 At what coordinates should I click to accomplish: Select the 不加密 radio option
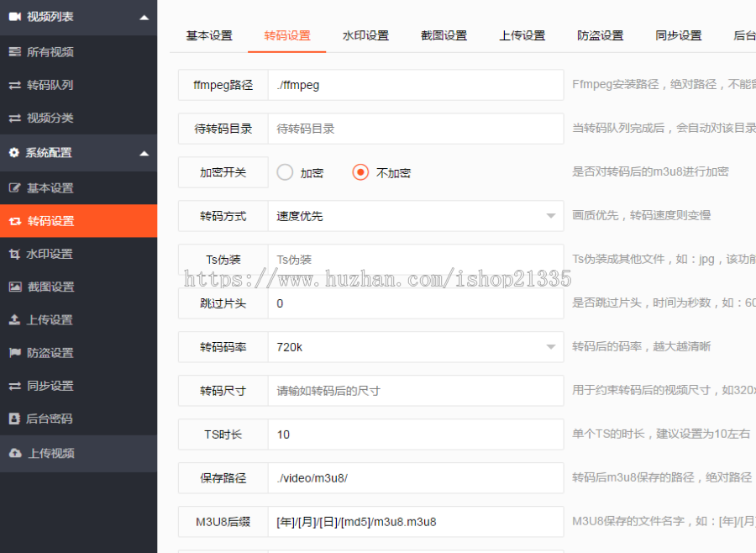(x=360, y=172)
